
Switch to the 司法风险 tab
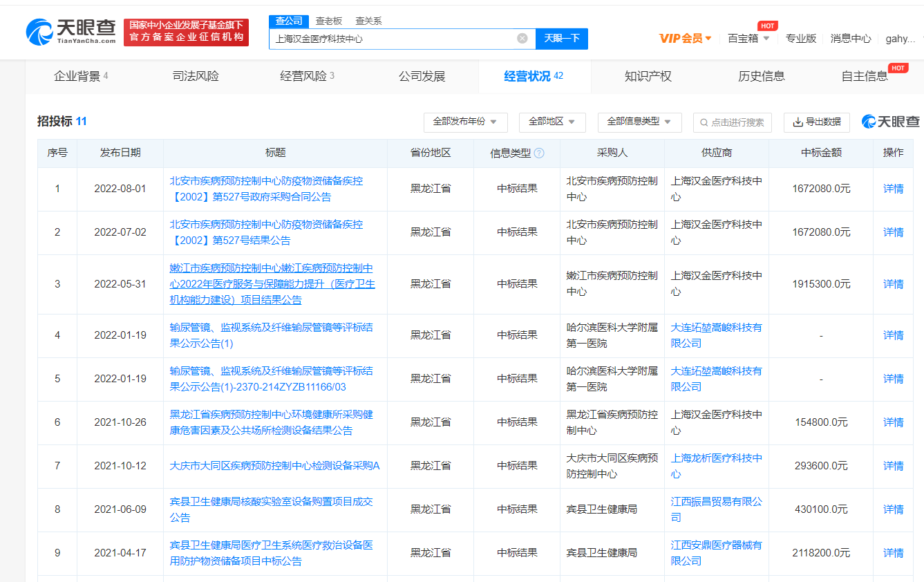196,76
